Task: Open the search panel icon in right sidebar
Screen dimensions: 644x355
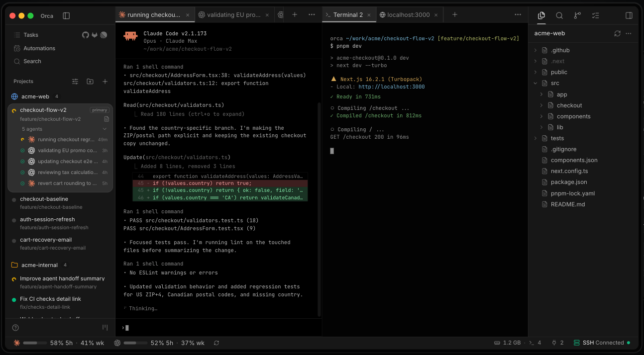Action: (559, 15)
